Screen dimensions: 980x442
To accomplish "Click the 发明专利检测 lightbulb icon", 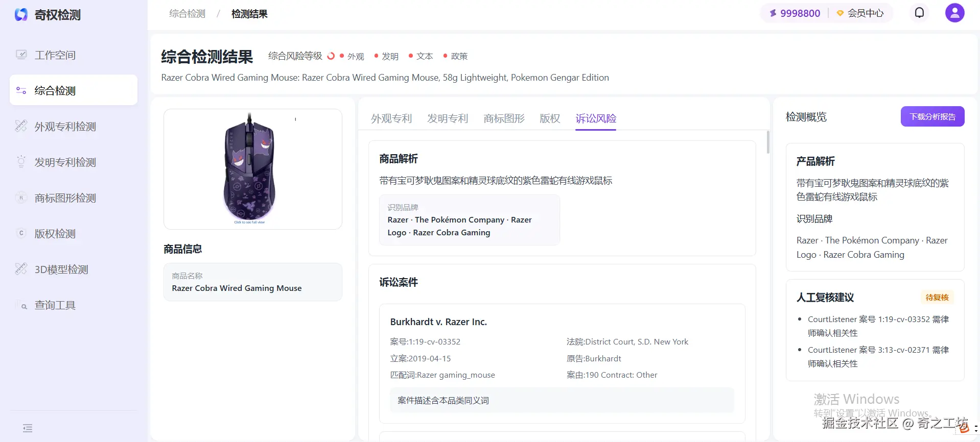I will click(x=21, y=161).
